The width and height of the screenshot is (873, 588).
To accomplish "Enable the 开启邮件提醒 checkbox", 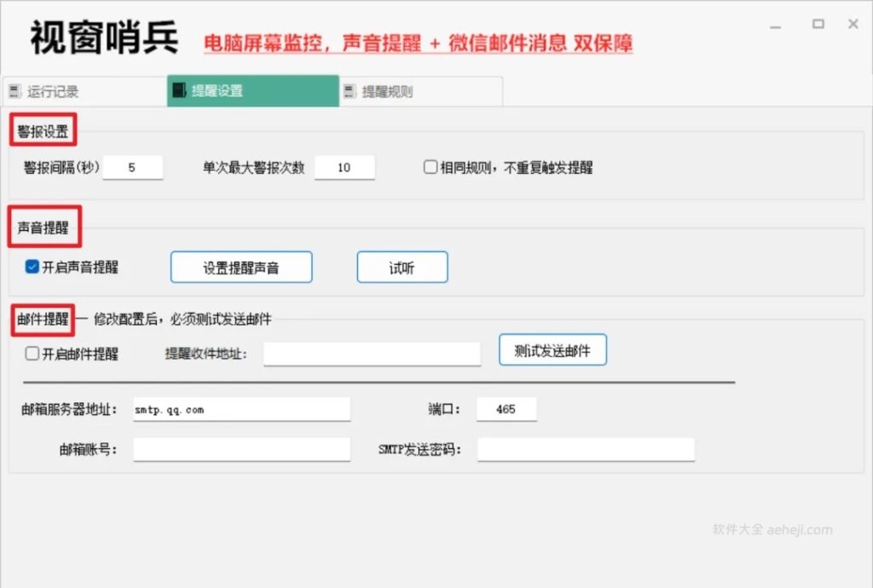I will tap(32, 354).
